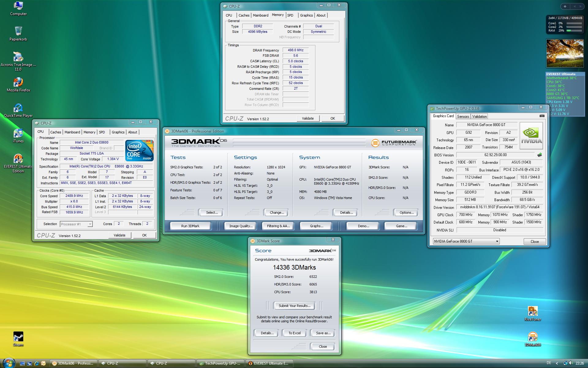Launch Internet Explorer from quick launch

[x=36, y=363]
